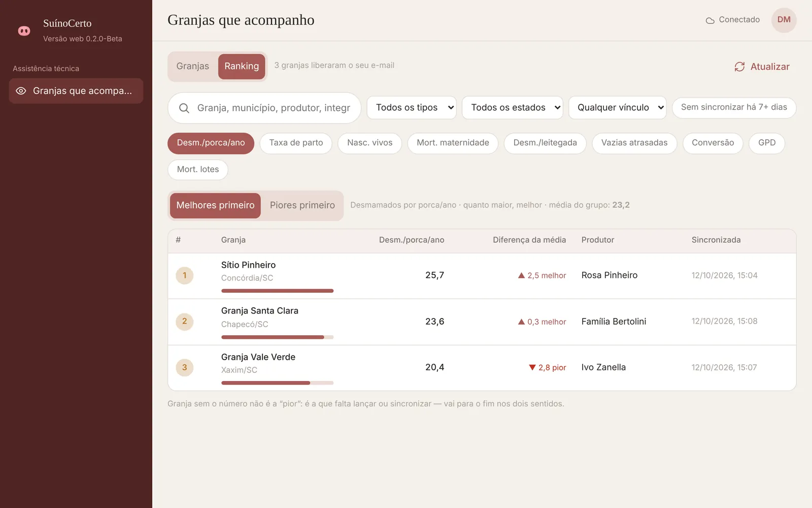Screen dimensions: 812x508
Task: Open the Sítio Pinheiro farm name
Action: click(248, 265)
